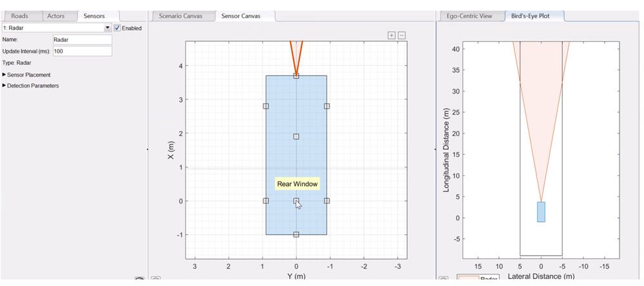Viewport: 644px width, 286px height.
Task: Click the zoom in plus icon on Sensor Canvas
Action: tap(392, 35)
